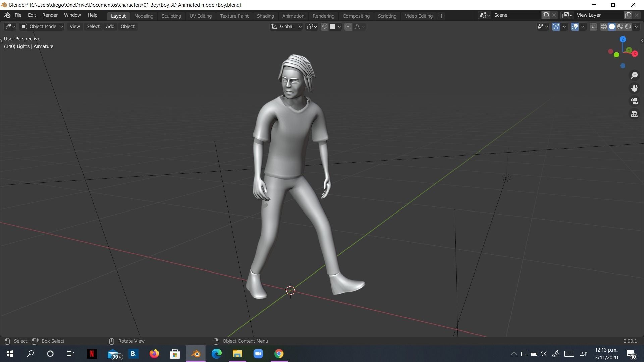Viewport: 644px width, 362px height.
Task: Select wireframe viewport shading
Action: tap(604, 27)
